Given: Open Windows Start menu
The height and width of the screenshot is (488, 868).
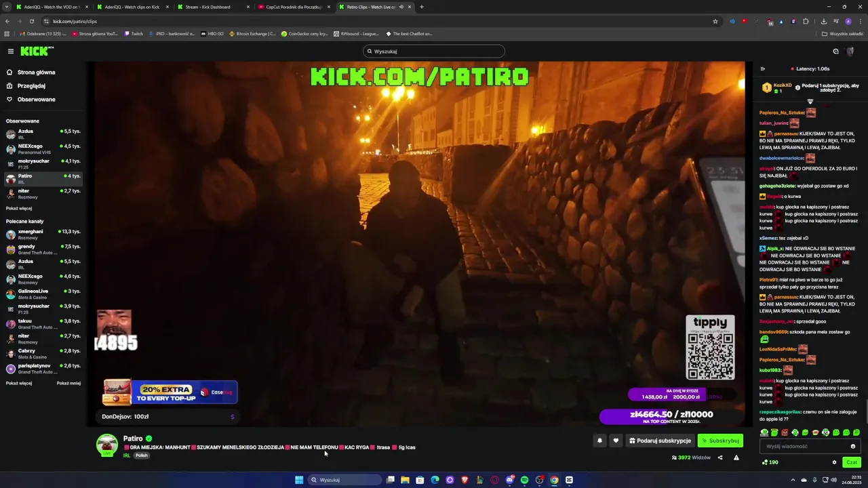Looking at the screenshot, I should pos(299,480).
